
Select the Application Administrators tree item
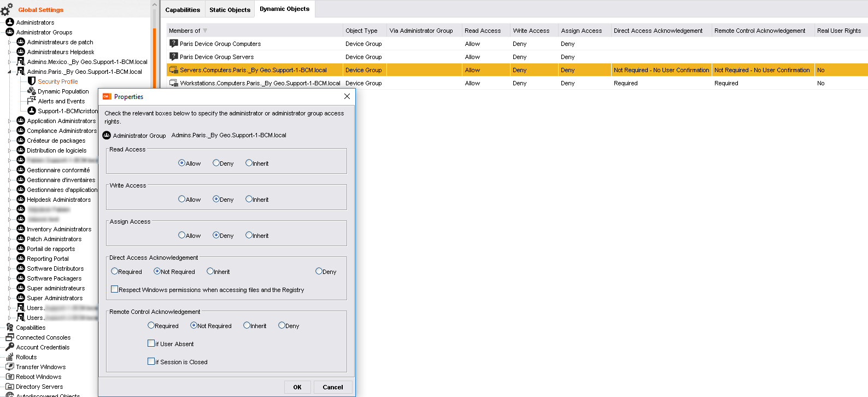point(61,121)
